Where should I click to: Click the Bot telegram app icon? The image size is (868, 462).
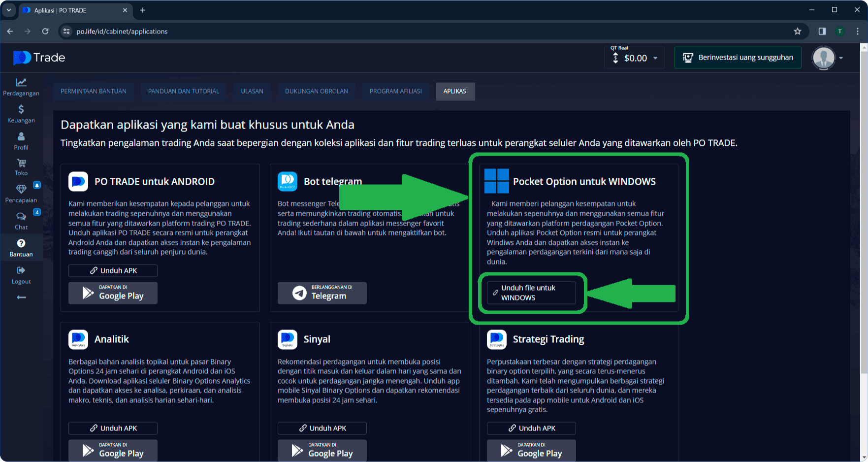pos(288,181)
